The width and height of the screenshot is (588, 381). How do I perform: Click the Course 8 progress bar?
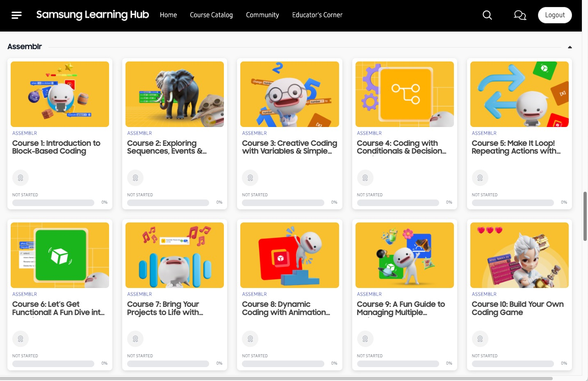(283, 364)
